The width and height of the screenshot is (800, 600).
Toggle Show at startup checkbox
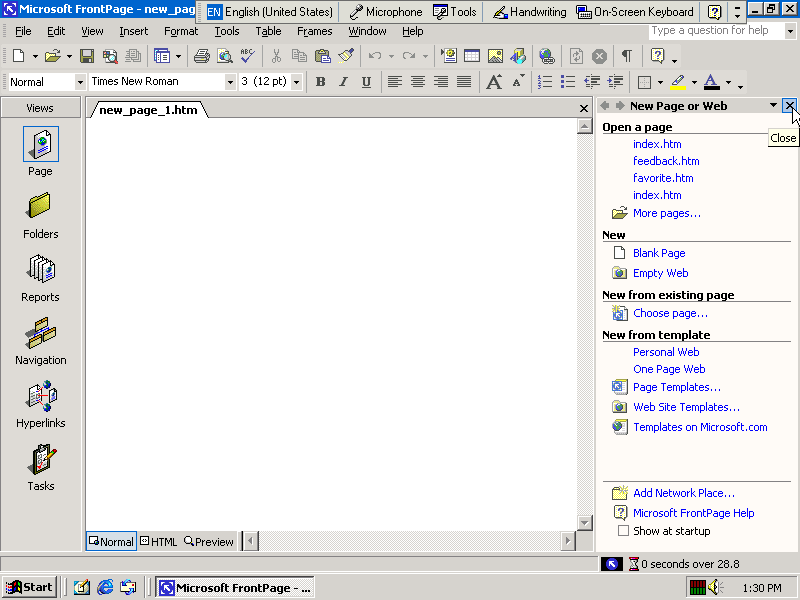pyautogui.click(x=624, y=531)
